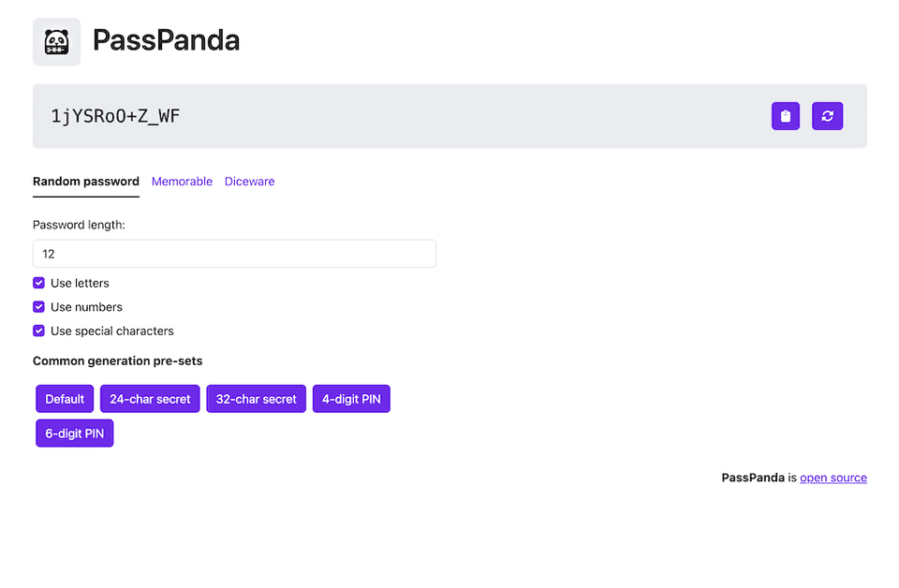Toggle the Use special characters checkbox
The image size is (899, 588).
click(39, 331)
